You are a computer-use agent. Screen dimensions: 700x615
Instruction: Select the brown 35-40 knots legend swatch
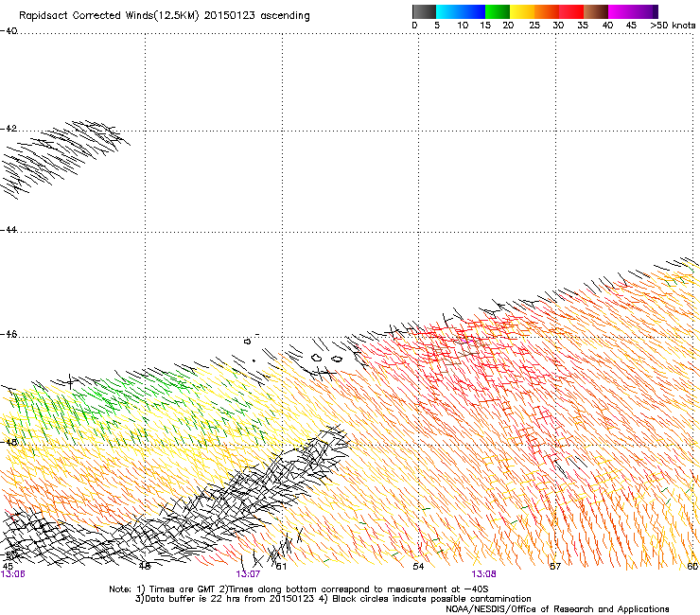tap(596, 11)
